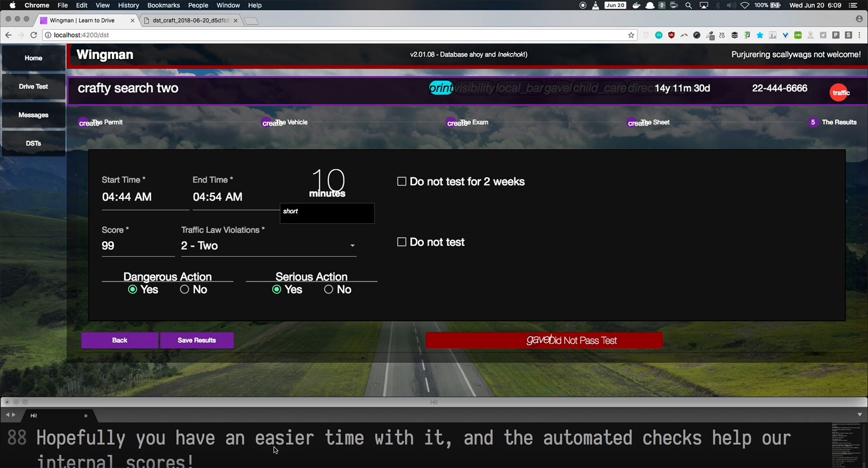868x468 pixels.
Task: Reload the page in Chrome
Action: (33, 35)
